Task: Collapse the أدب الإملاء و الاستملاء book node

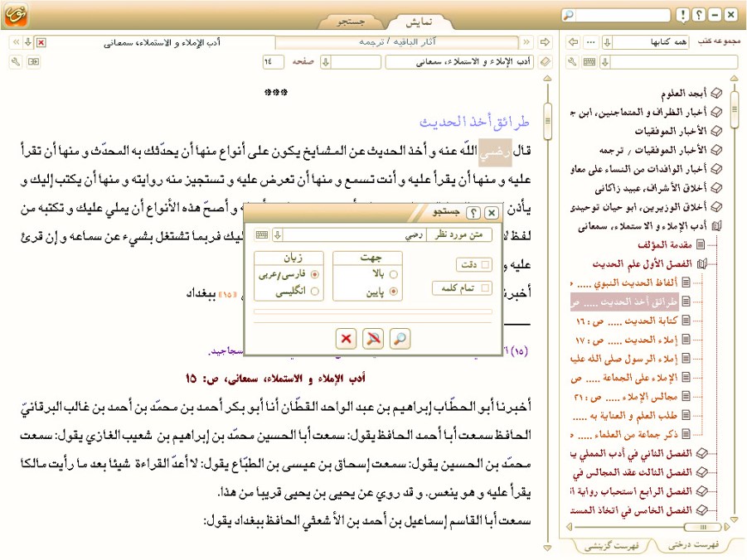Action: click(716, 226)
